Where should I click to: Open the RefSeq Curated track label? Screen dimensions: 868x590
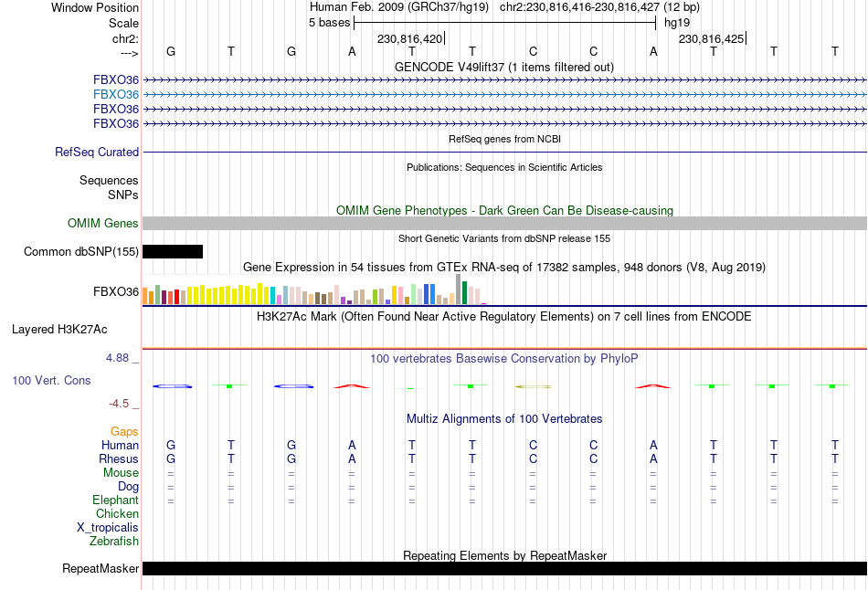[97, 153]
